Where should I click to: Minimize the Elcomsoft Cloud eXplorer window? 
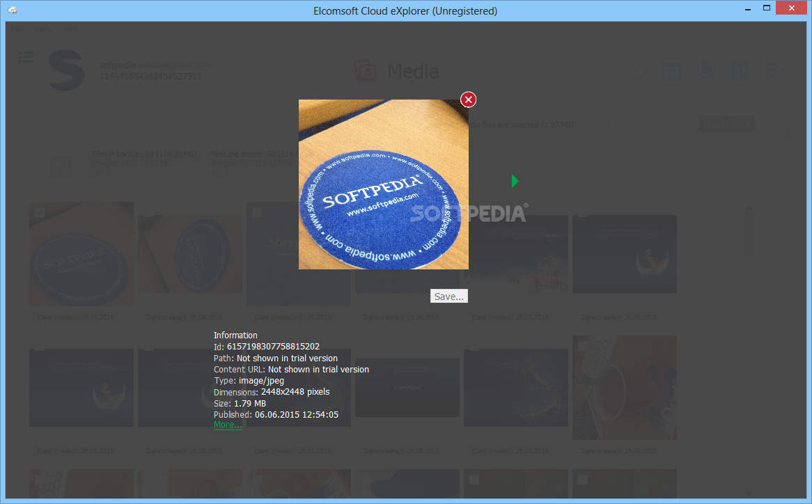pyautogui.click(x=748, y=8)
